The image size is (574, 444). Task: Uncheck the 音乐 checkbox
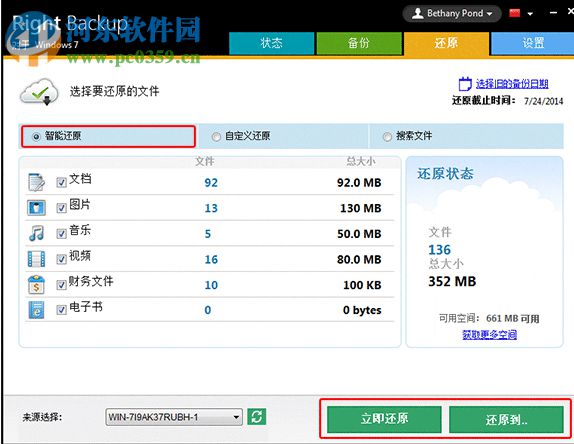[61, 234]
